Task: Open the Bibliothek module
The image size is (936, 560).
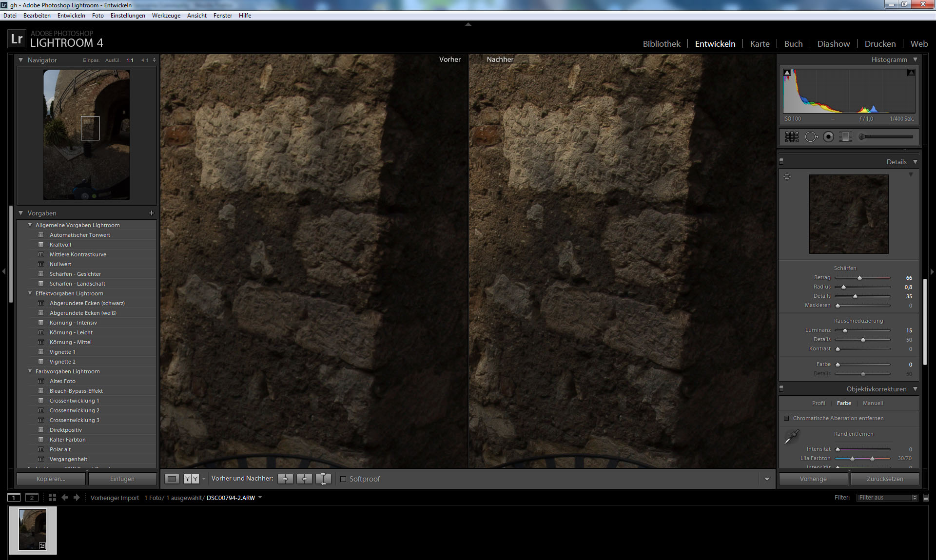Action: tap(661, 44)
